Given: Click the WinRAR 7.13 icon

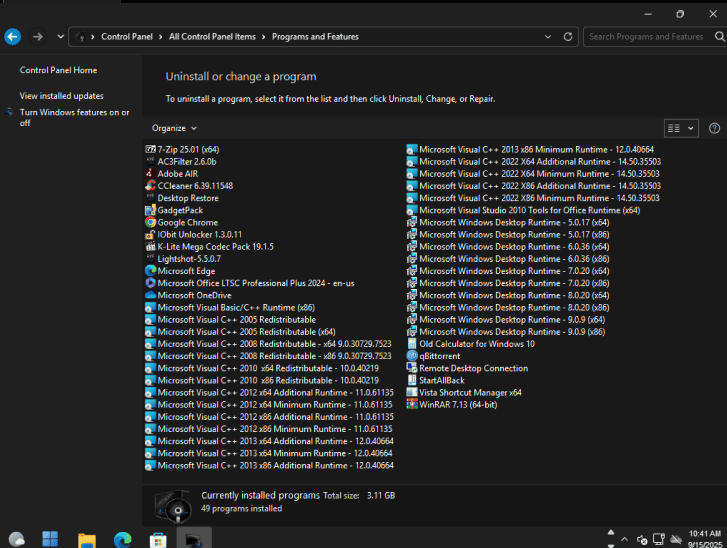Looking at the screenshot, I should point(412,404).
